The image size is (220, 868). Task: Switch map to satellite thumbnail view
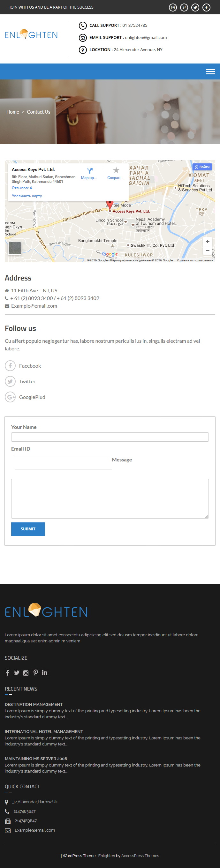click(x=14, y=248)
